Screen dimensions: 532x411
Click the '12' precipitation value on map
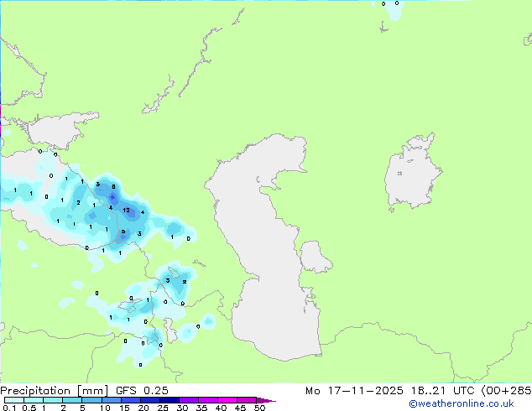(126, 211)
